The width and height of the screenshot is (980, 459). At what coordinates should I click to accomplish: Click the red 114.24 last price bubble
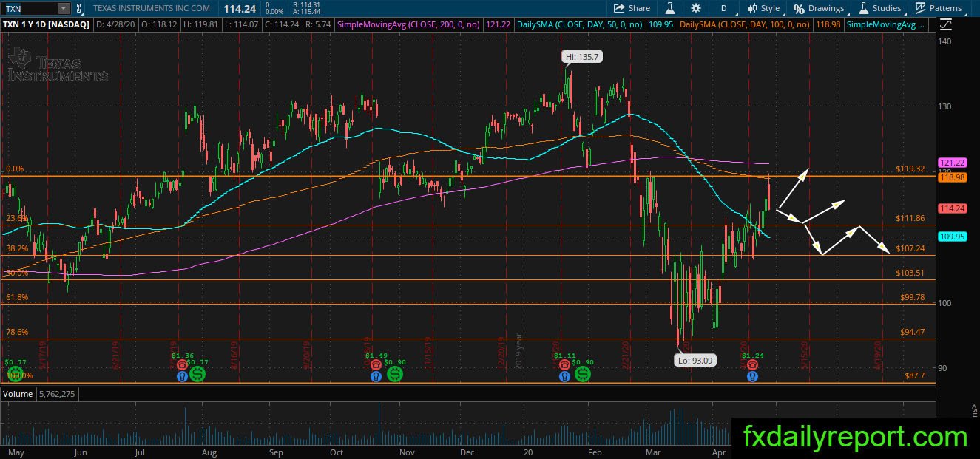[951, 208]
